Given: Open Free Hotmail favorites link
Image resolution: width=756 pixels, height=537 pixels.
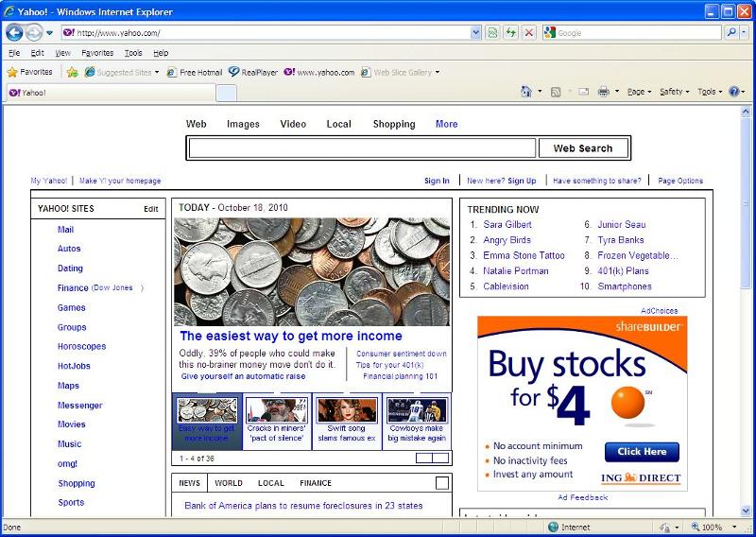Looking at the screenshot, I should pyautogui.click(x=195, y=73).
